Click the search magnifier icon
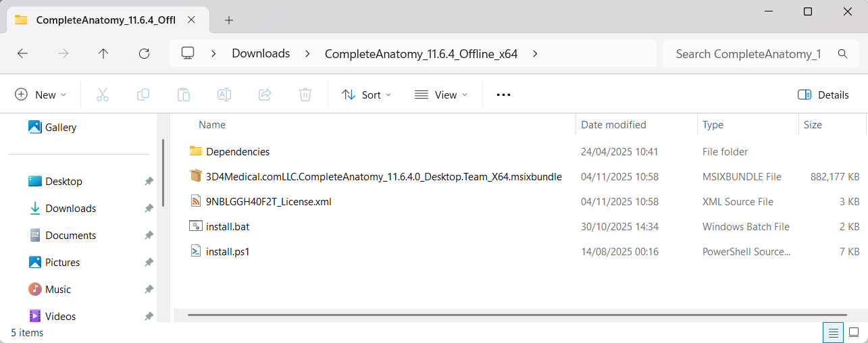Viewport: 868px width, 343px height. pyautogui.click(x=842, y=53)
